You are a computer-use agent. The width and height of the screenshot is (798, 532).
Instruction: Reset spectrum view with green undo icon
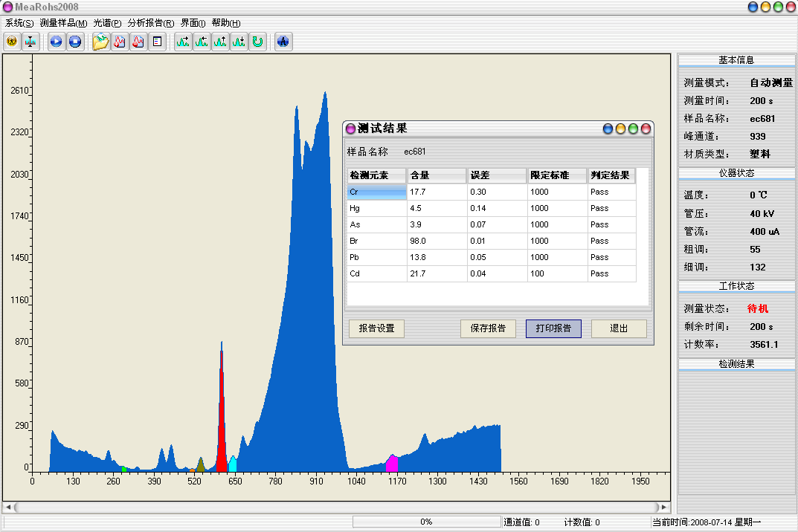[x=257, y=42]
